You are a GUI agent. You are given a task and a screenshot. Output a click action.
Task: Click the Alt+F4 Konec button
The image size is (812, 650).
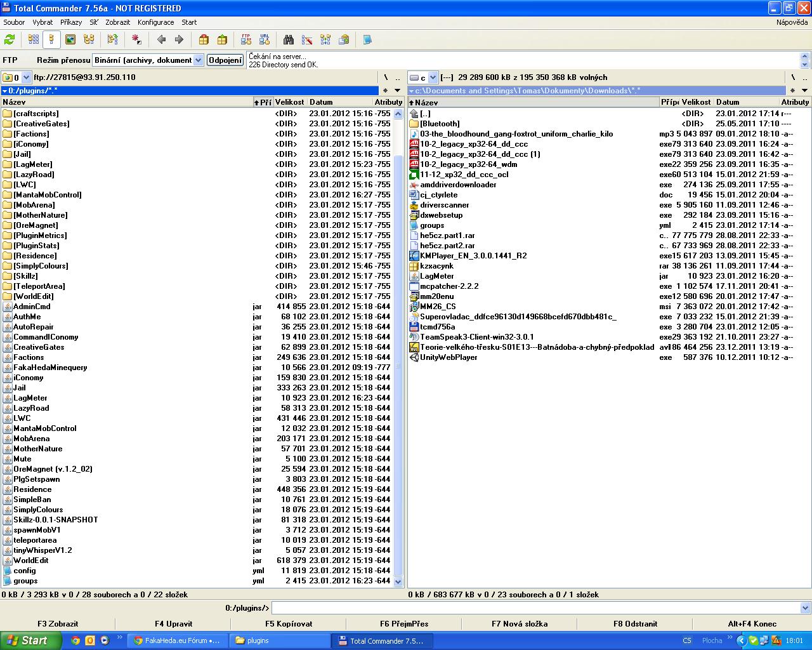point(752,623)
